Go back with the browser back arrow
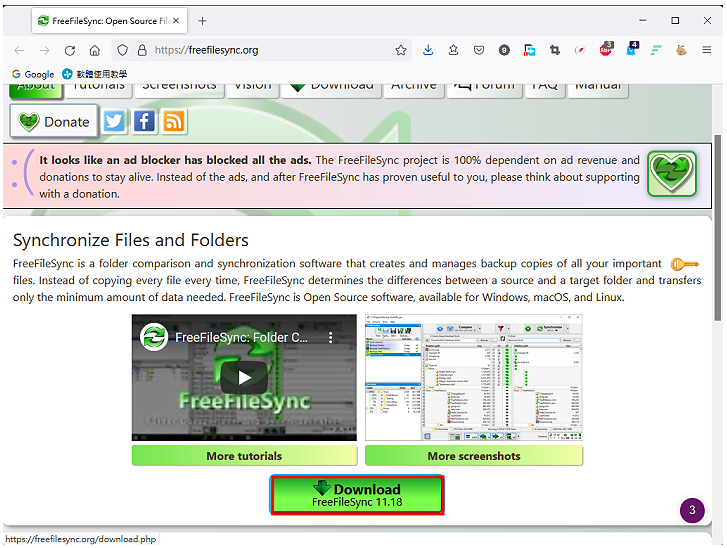This screenshot has height=548, width=727. pyautogui.click(x=19, y=51)
